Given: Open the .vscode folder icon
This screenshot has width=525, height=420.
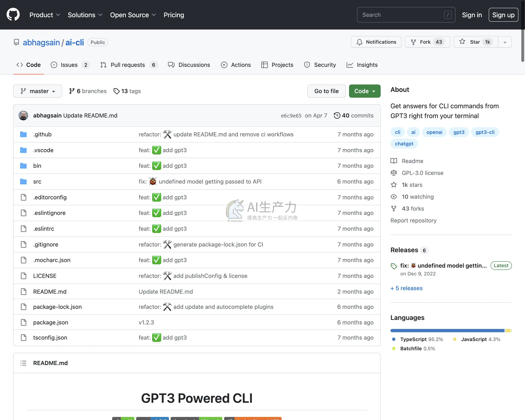Looking at the screenshot, I should click(23, 150).
